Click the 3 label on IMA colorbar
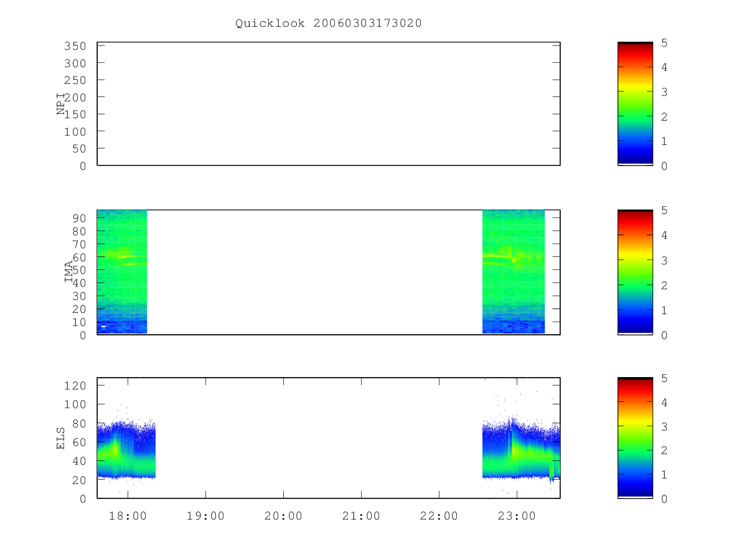This screenshot has height=560, width=747. coord(664,261)
